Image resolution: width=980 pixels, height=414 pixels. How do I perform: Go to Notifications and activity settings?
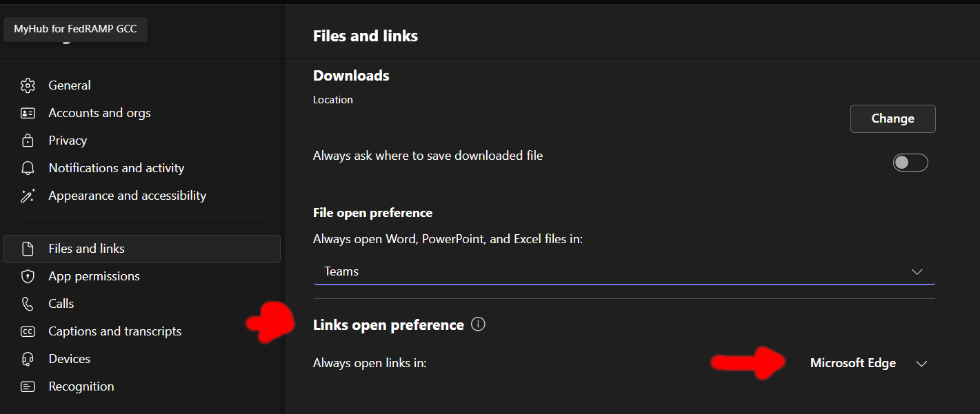point(116,168)
